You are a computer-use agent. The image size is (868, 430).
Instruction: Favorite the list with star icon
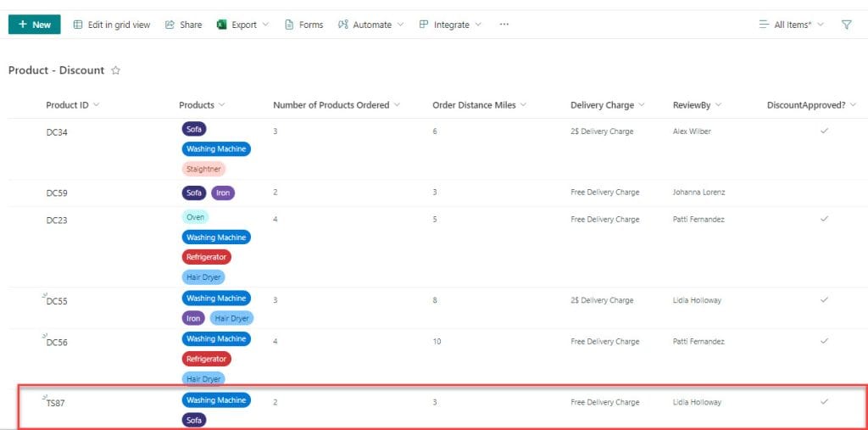click(115, 70)
